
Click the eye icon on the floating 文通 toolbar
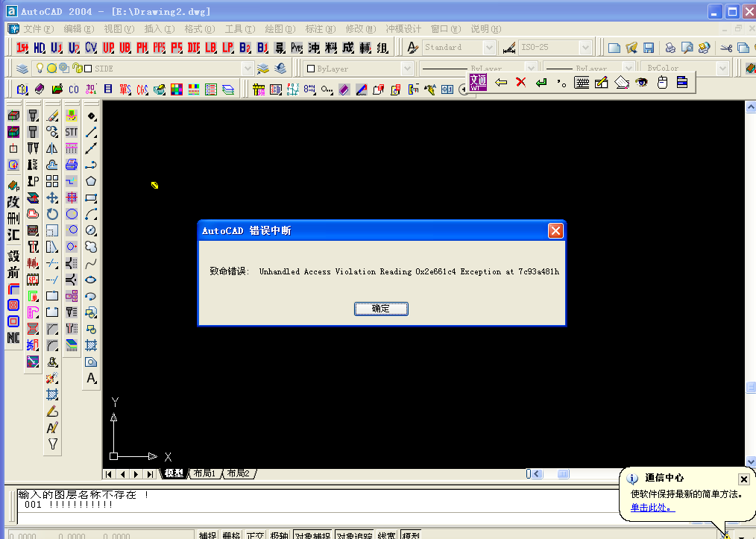click(x=641, y=83)
